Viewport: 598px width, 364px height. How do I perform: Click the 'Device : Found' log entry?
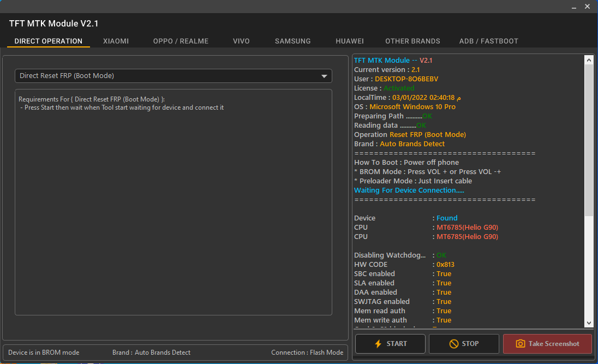[406, 218]
